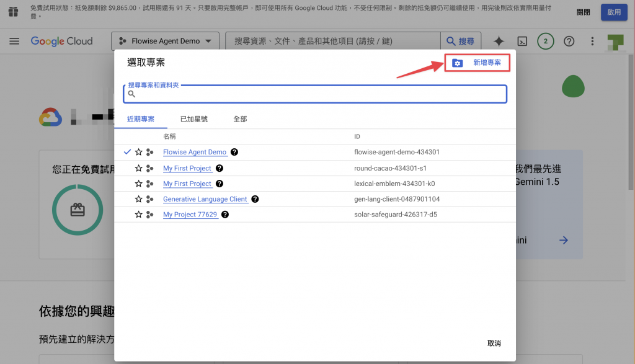Focus the 搜尋專案和資料夾 search field
The height and width of the screenshot is (364, 635).
pyautogui.click(x=315, y=94)
